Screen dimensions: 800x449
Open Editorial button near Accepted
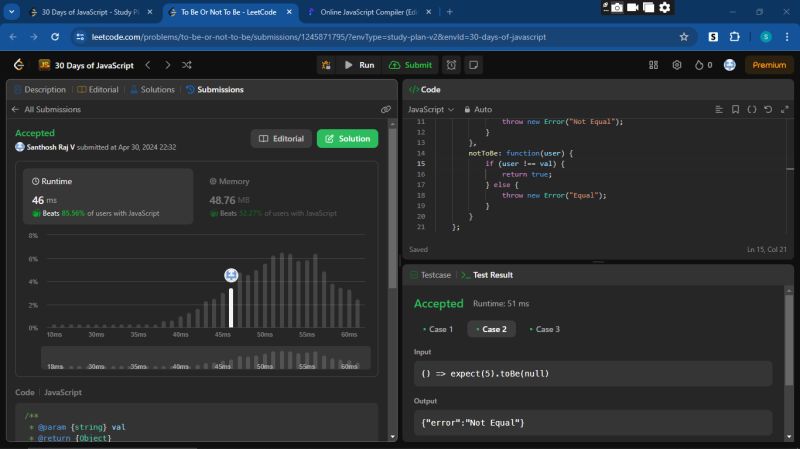[281, 139]
